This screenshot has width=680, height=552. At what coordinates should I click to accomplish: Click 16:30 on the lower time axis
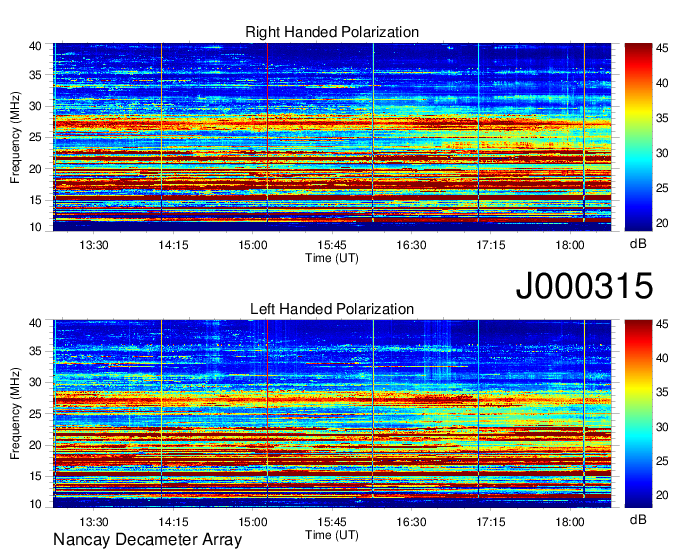(x=411, y=522)
